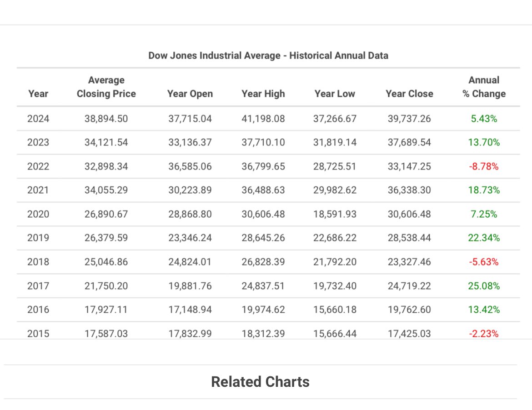
Task: Select the 2017 year cell
Action: (38, 286)
